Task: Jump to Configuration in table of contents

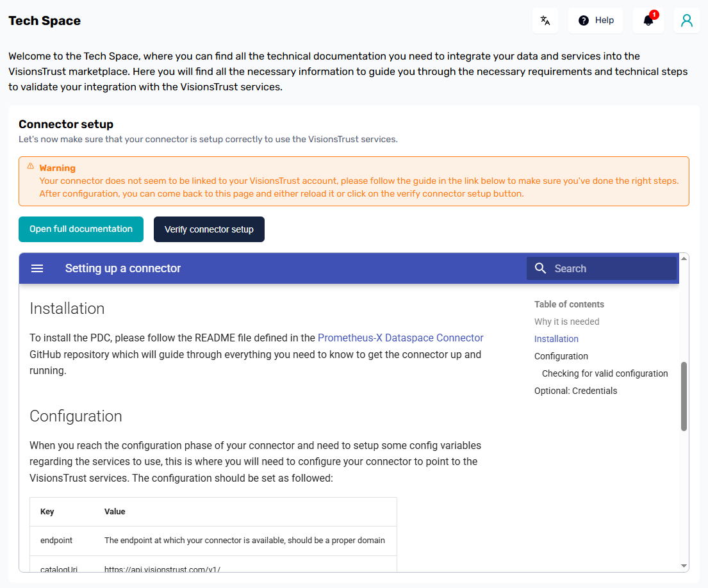Action: point(561,356)
